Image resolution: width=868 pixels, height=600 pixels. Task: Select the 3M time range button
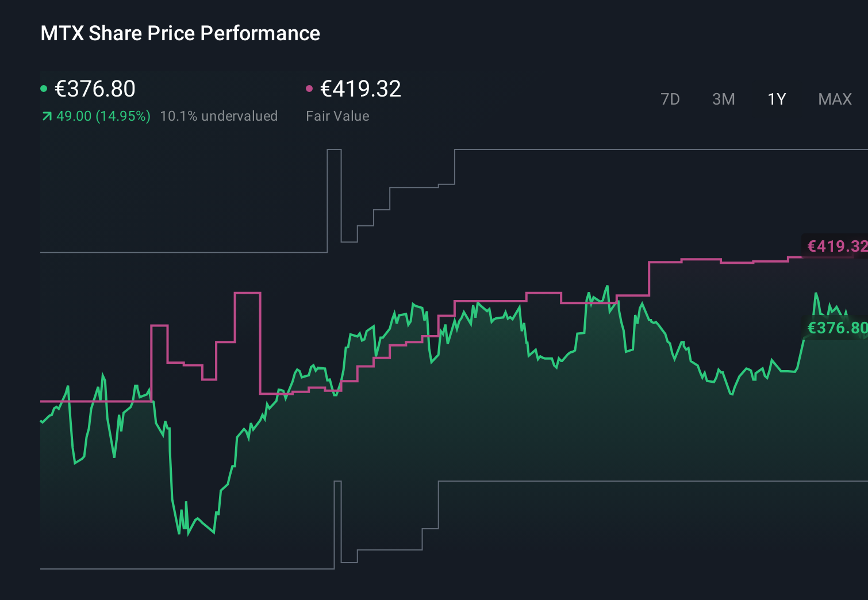(724, 99)
